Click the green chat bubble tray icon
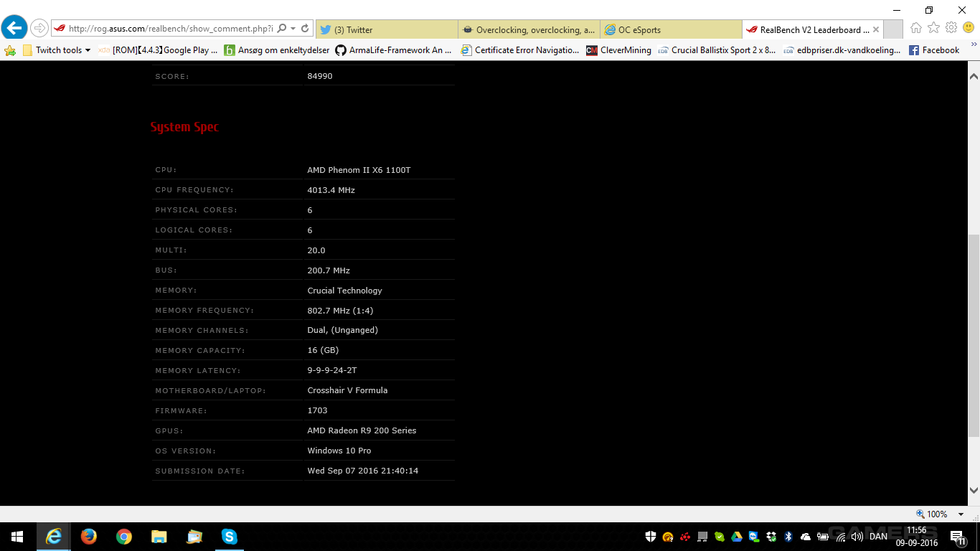980x551 pixels. [x=720, y=537]
